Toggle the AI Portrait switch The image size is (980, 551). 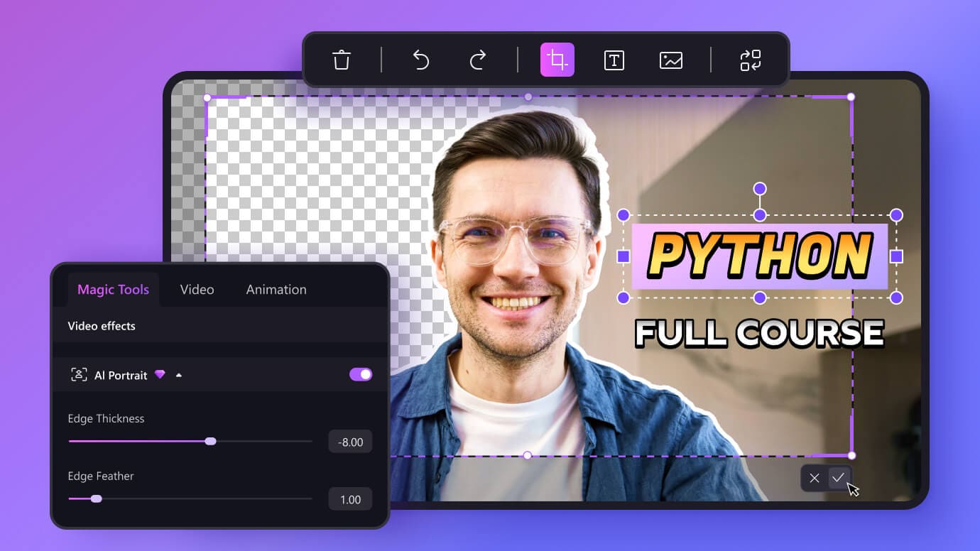click(x=361, y=374)
